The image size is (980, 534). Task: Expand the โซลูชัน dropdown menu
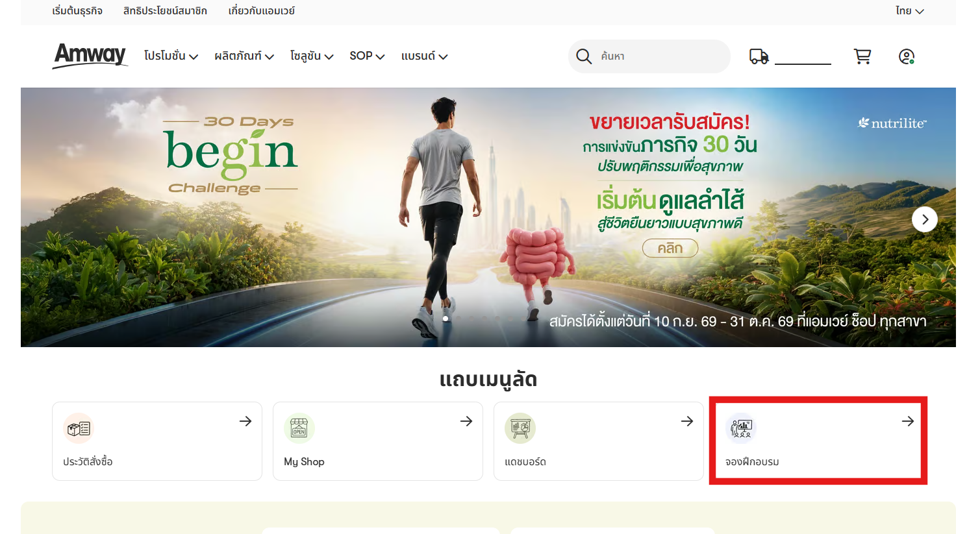click(312, 56)
